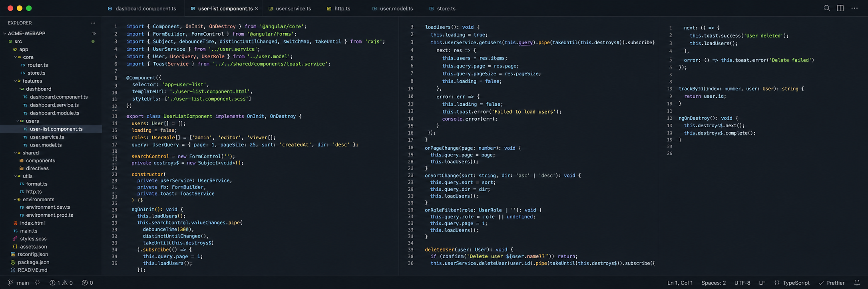Image resolution: width=868 pixels, height=289 pixels.
Task: Toggle split editor layout icon
Action: pyautogui.click(x=840, y=8)
